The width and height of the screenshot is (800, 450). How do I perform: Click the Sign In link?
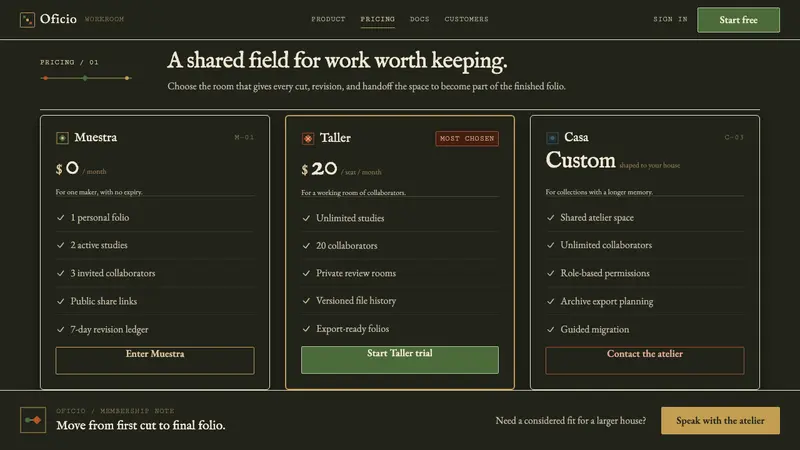670,19
